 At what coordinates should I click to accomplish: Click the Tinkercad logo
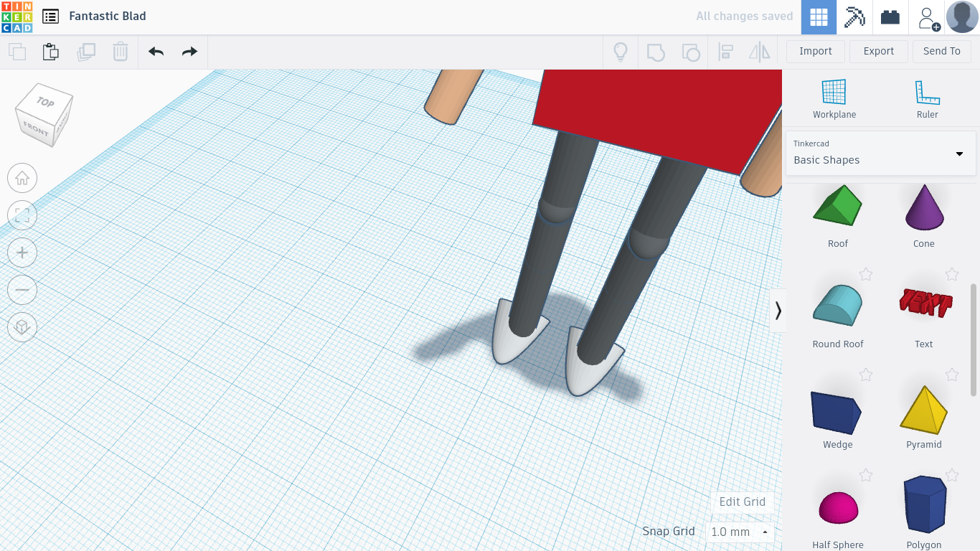(17, 17)
